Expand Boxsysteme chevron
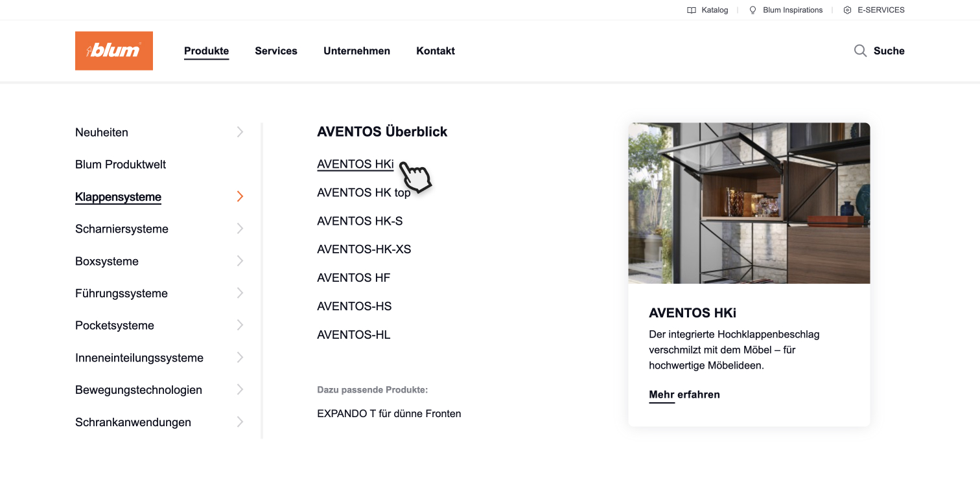The width and height of the screenshot is (980, 491). pyautogui.click(x=240, y=261)
